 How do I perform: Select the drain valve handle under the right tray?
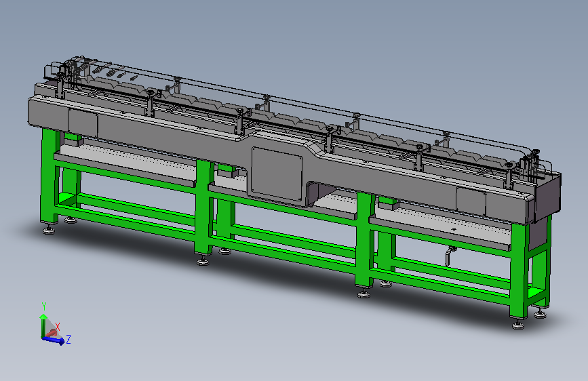449,256
